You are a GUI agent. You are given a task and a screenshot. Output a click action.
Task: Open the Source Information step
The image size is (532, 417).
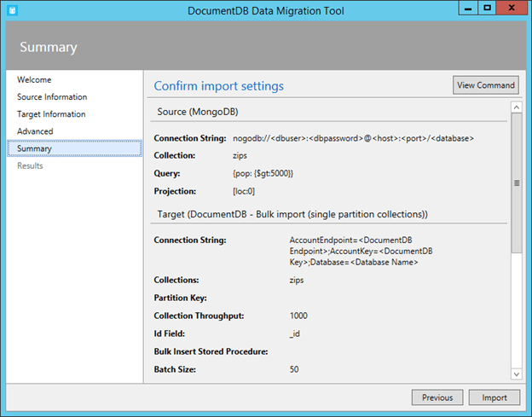tap(52, 97)
